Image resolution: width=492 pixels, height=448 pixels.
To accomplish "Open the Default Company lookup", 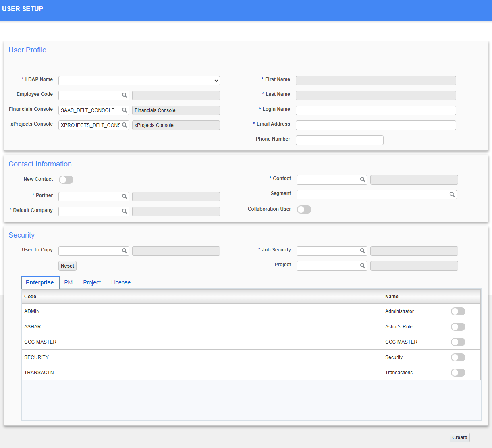I will (x=125, y=211).
